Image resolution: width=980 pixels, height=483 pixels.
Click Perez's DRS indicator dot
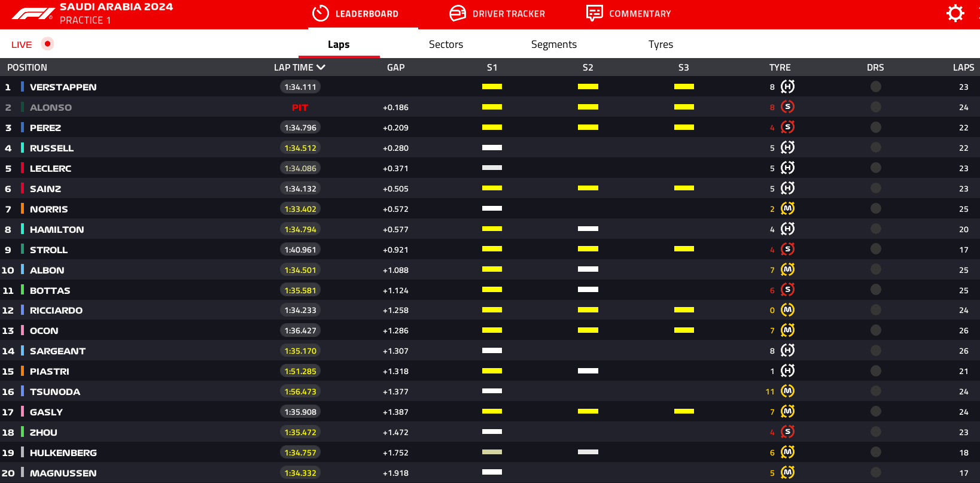876,127
